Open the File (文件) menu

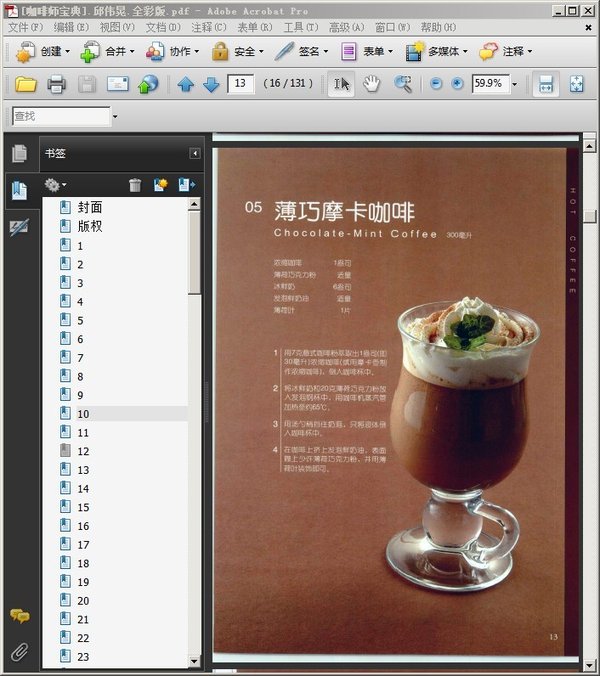pos(25,28)
